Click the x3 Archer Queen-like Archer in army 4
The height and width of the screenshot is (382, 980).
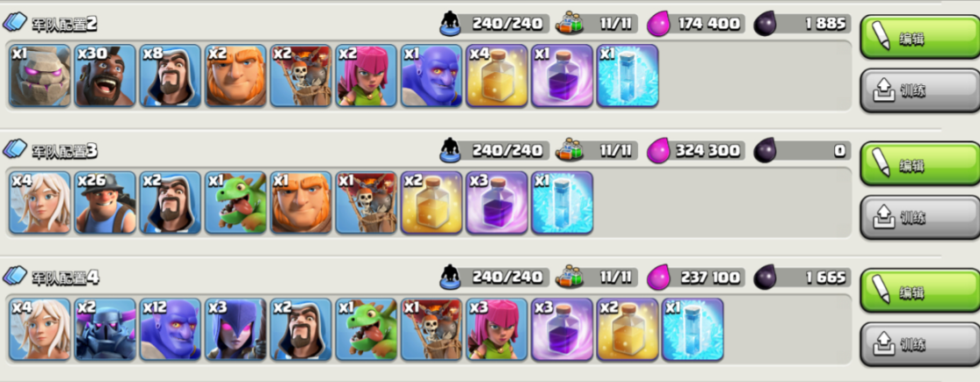click(497, 329)
